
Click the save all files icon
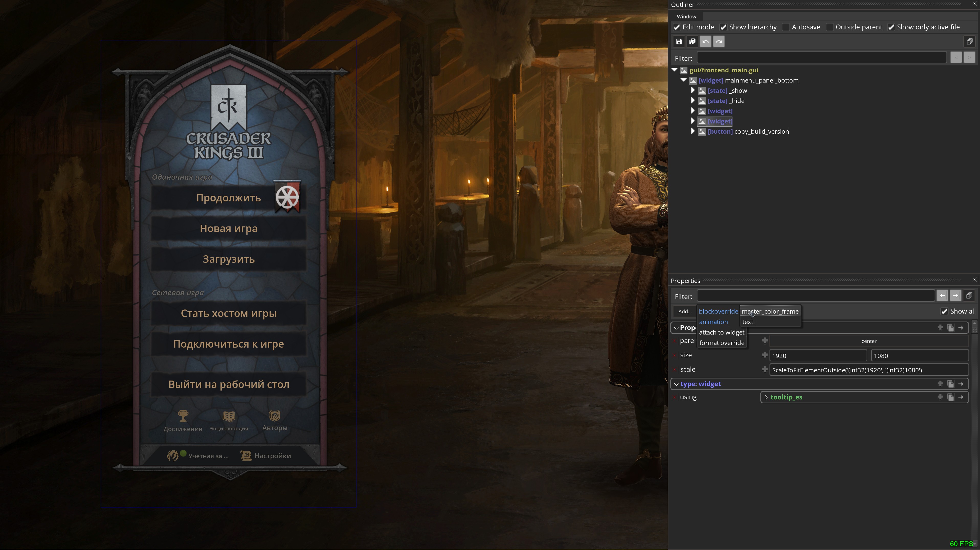692,41
